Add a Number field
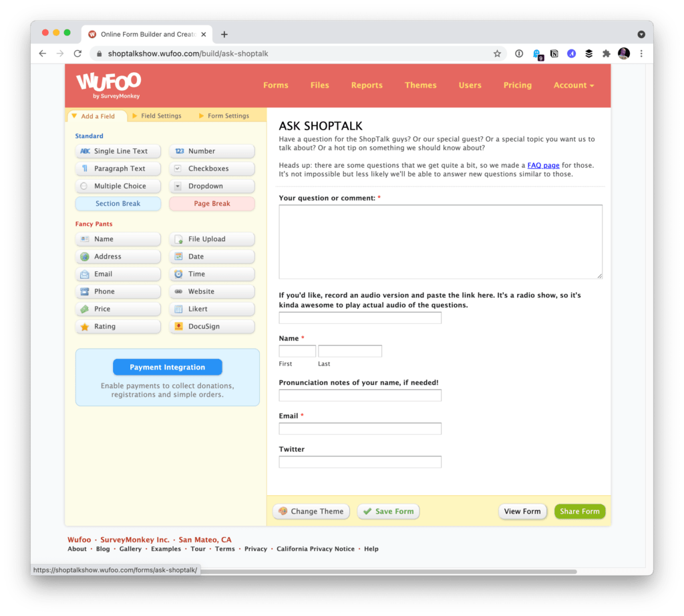Image resolution: width=684 pixels, height=616 pixels. pyautogui.click(x=212, y=151)
